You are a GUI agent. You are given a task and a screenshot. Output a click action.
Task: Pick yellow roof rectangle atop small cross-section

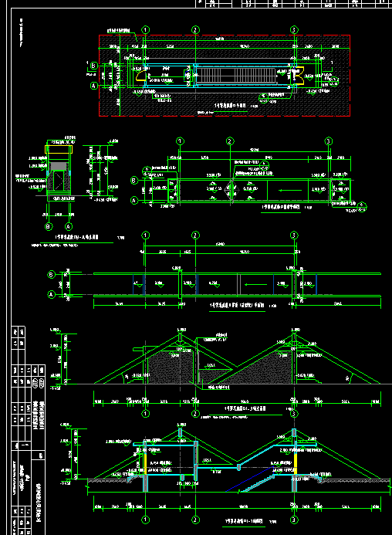59,150
